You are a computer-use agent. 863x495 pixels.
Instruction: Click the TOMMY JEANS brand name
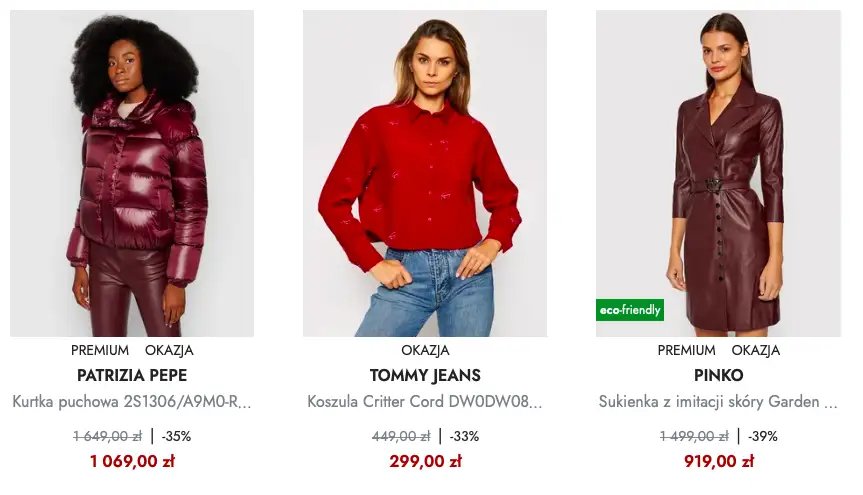425,376
